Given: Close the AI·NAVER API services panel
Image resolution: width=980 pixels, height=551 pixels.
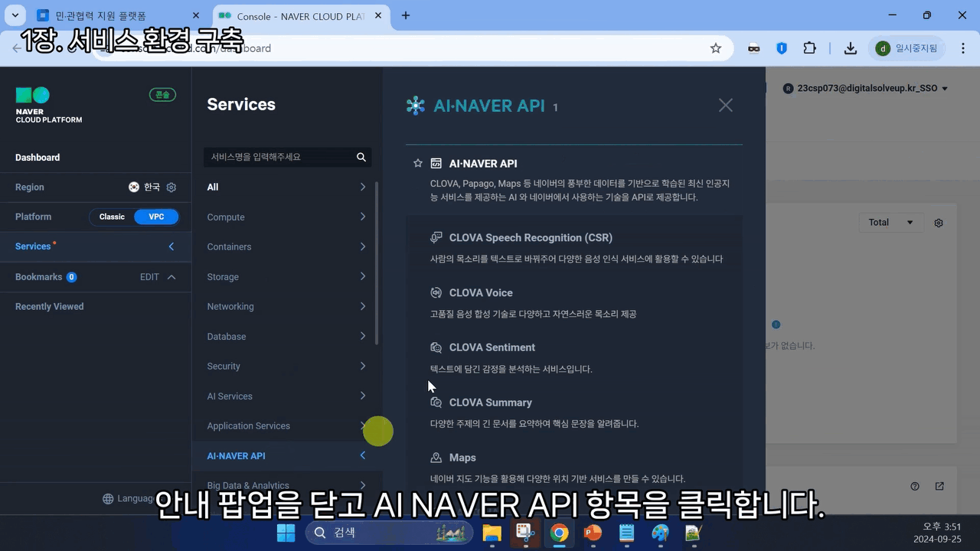Looking at the screenshot, I should pyautogui.click(x=725, y=106).
